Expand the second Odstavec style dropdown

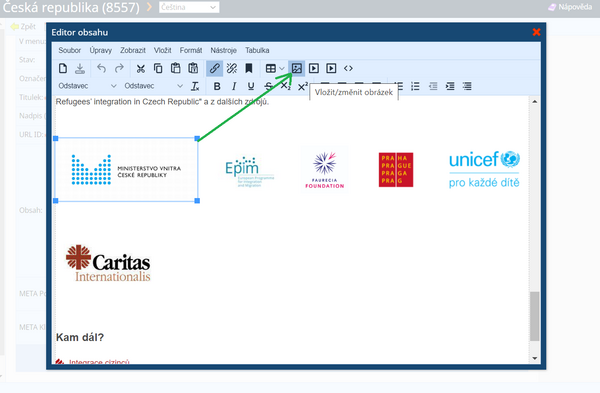pyautogui.click(x=153, y=86)
